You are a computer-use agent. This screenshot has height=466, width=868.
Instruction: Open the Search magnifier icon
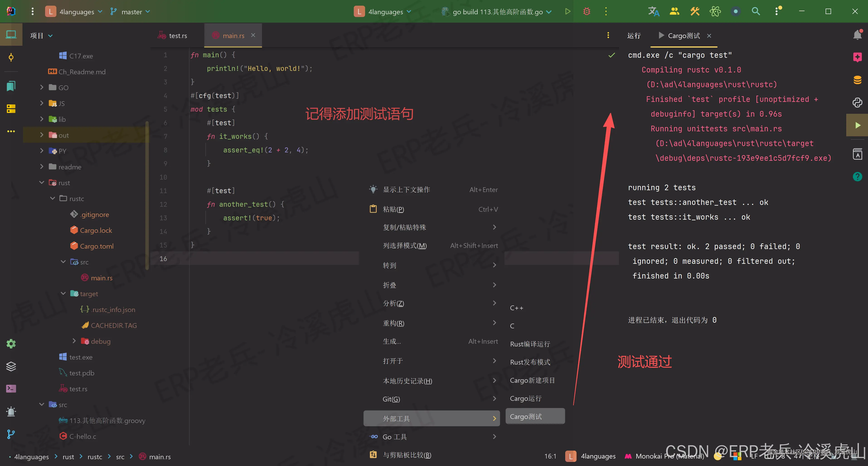tap(756, 12)
